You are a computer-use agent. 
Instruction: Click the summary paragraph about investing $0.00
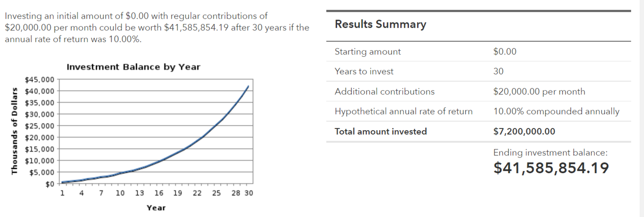click(x=157, y=28)
